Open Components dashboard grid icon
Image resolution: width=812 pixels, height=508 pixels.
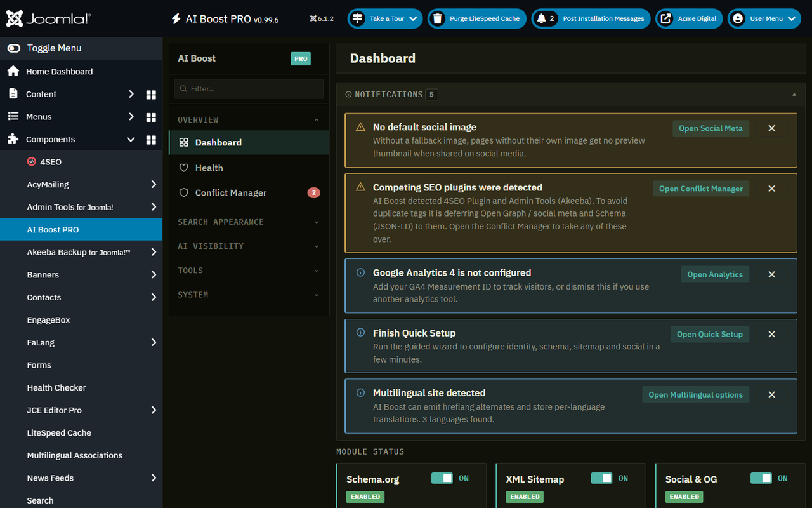click(x=151, y=140)
